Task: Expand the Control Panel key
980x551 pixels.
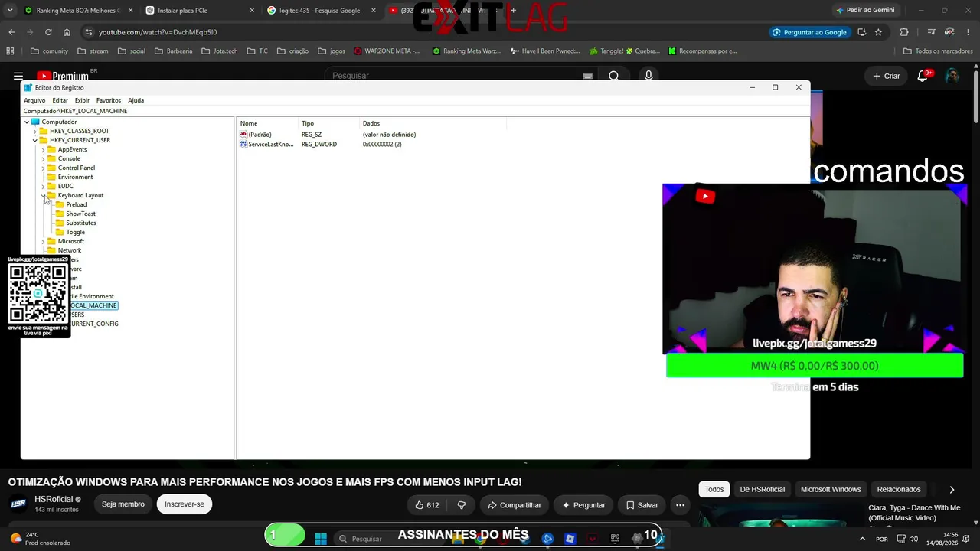Action: click(44, 168)
